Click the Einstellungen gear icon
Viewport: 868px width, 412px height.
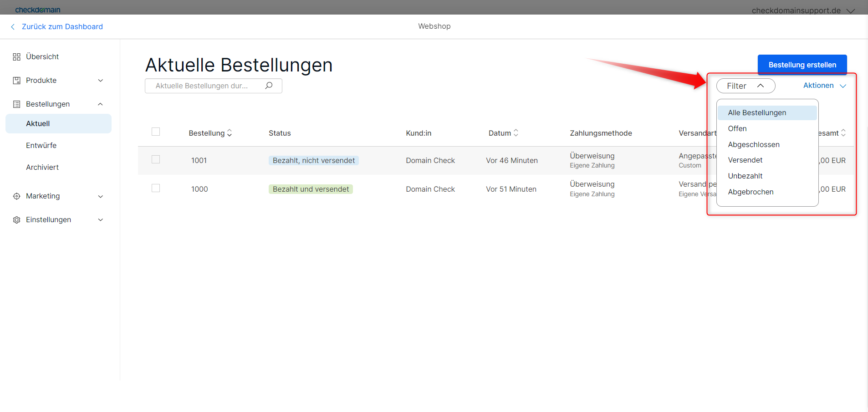tap(17, 219)
